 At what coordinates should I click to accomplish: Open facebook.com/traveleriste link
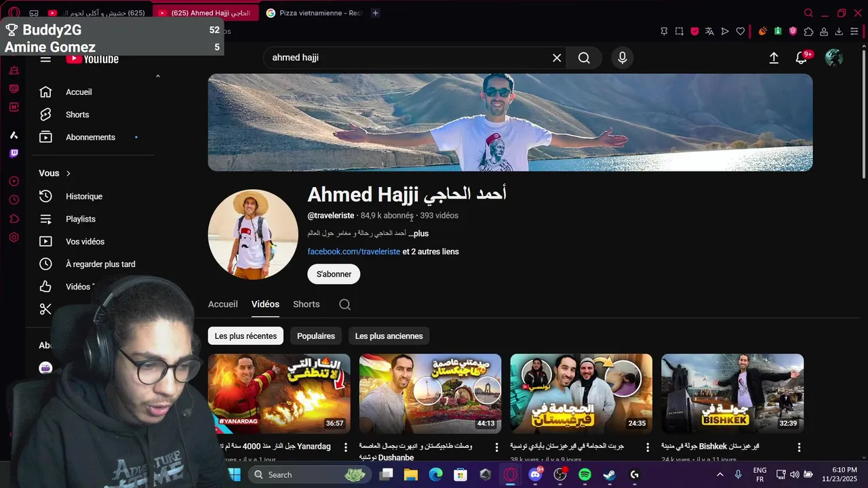pos(354,251)
